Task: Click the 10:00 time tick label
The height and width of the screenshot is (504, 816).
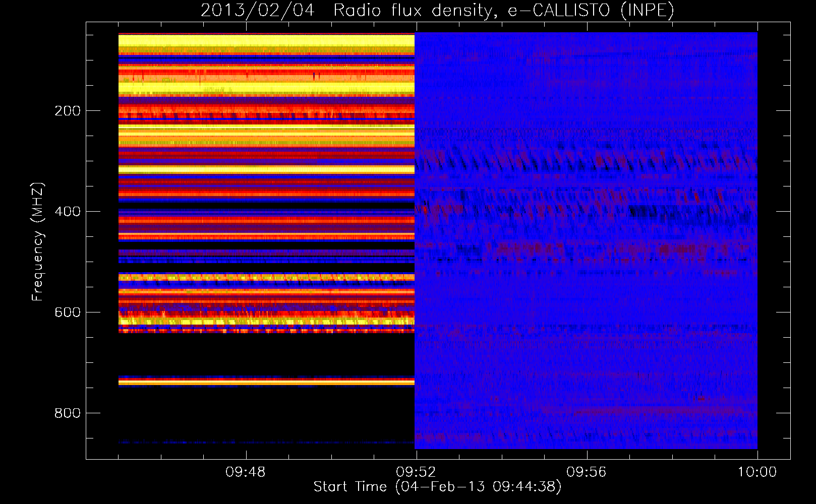Action: (757, 472)
